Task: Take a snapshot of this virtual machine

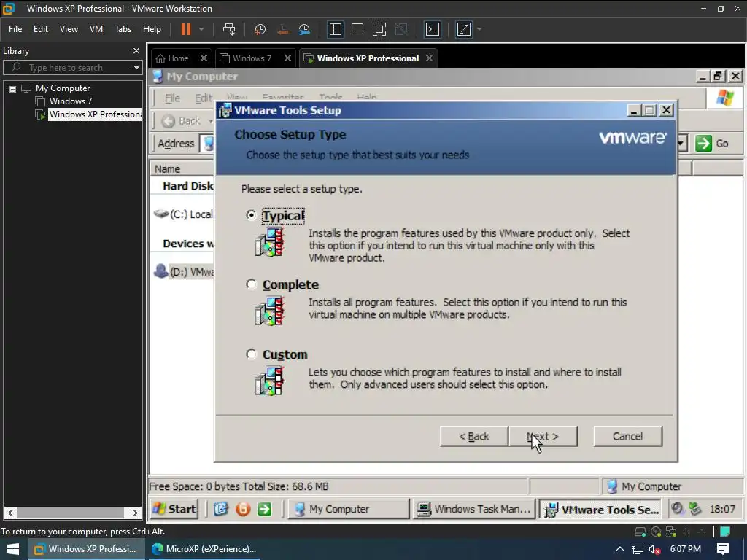Action: tap(260, 29)
